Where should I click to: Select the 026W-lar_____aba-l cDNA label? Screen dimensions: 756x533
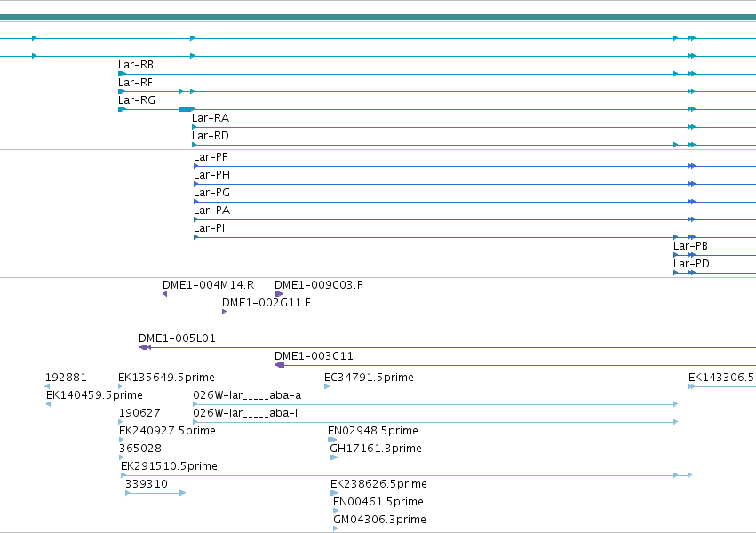click(245, 413)
